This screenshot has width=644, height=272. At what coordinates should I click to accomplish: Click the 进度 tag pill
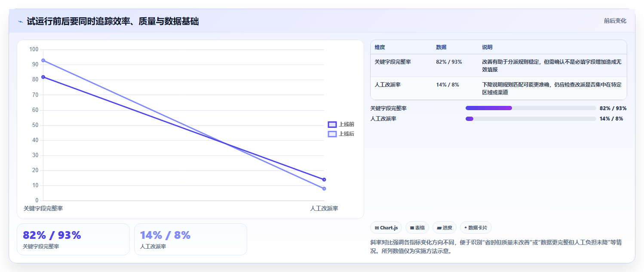pyautogui.click(x=445, y=228)
